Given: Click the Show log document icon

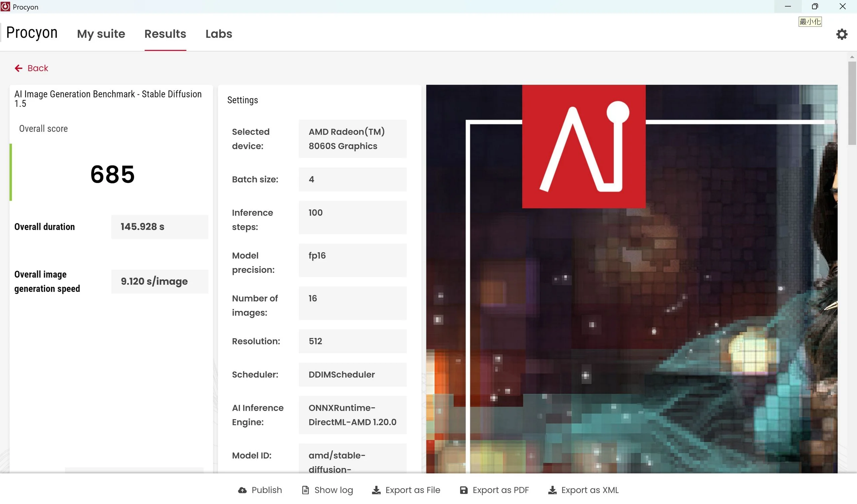Looking at the screenshot, I should tap(305, 490).
